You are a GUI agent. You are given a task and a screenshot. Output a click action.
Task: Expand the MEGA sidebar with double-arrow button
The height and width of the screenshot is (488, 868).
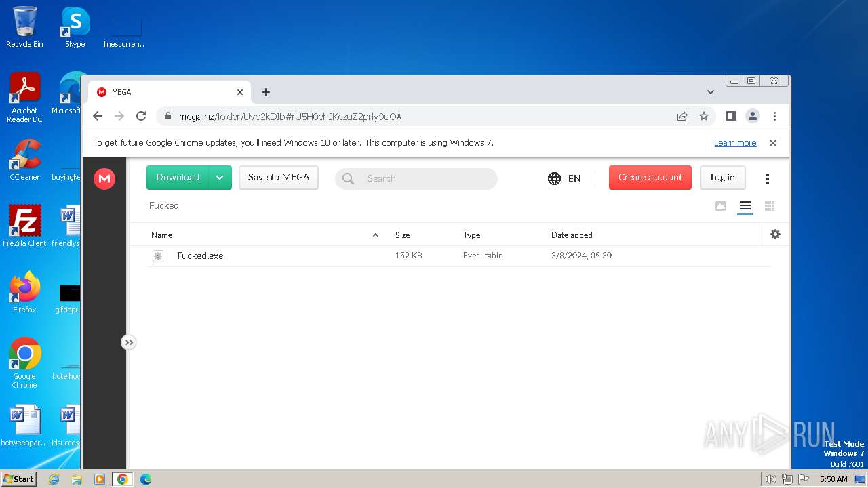click(129, 342)
